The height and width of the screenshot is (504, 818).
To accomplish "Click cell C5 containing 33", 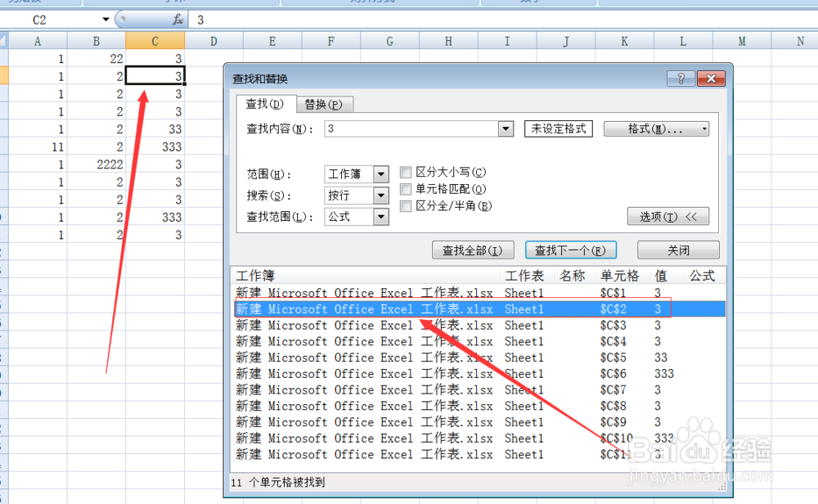I will (x=155, y=129).
